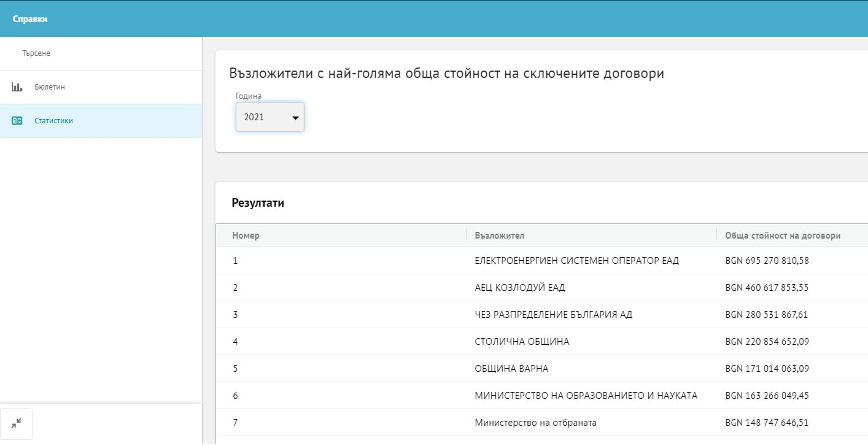868x446 pixels.
Task: Click СТОЛИЧНА ОБЩИНА cell
Action: click(x=522, y=342)
